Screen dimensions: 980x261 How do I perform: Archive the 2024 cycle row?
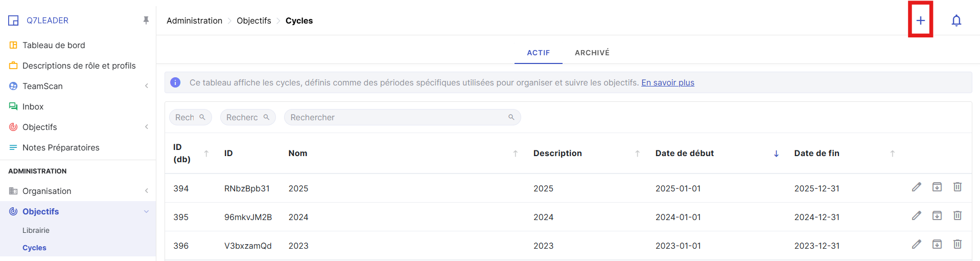[937, 216]
